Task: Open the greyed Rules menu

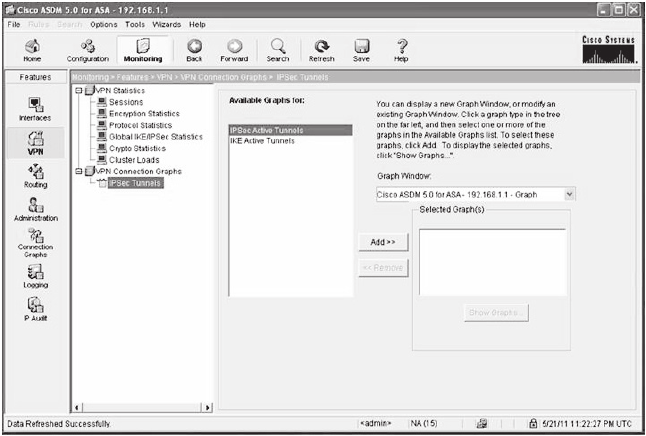Action: pyautogui.click(x=39, y=24)
